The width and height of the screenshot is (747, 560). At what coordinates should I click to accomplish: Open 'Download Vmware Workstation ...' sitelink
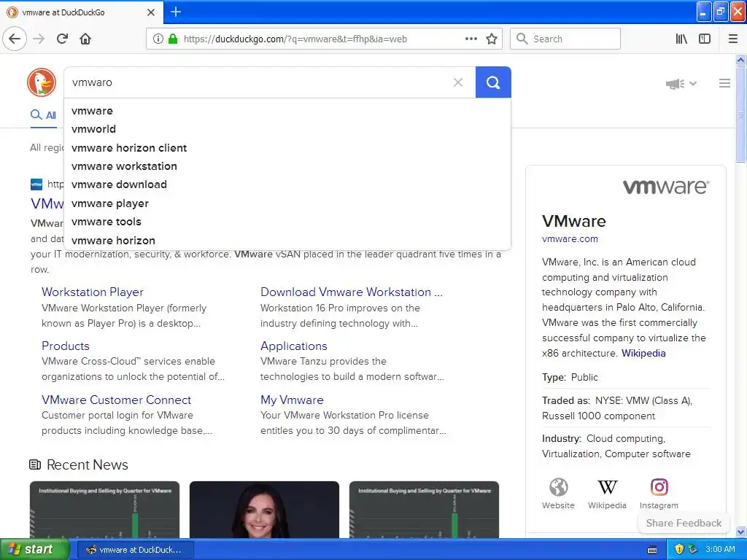point(352,292)
